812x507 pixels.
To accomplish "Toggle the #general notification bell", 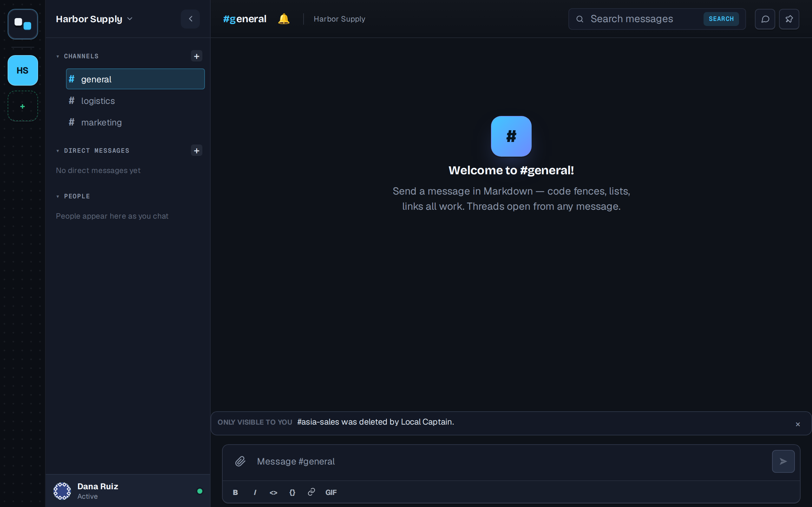I will pyautogui.click(x=284, y=19).
